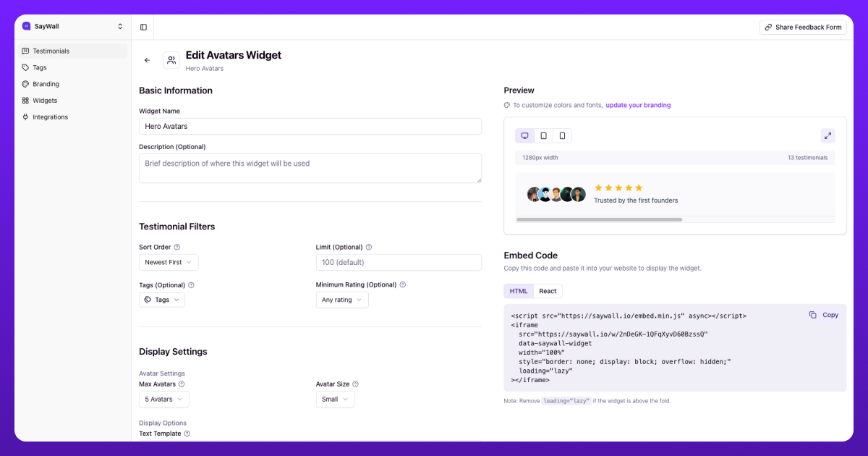The height and width of the screenshot is (456, 868).
Task: Toggle the sidebar collapse icon
Action: [143, 26]
